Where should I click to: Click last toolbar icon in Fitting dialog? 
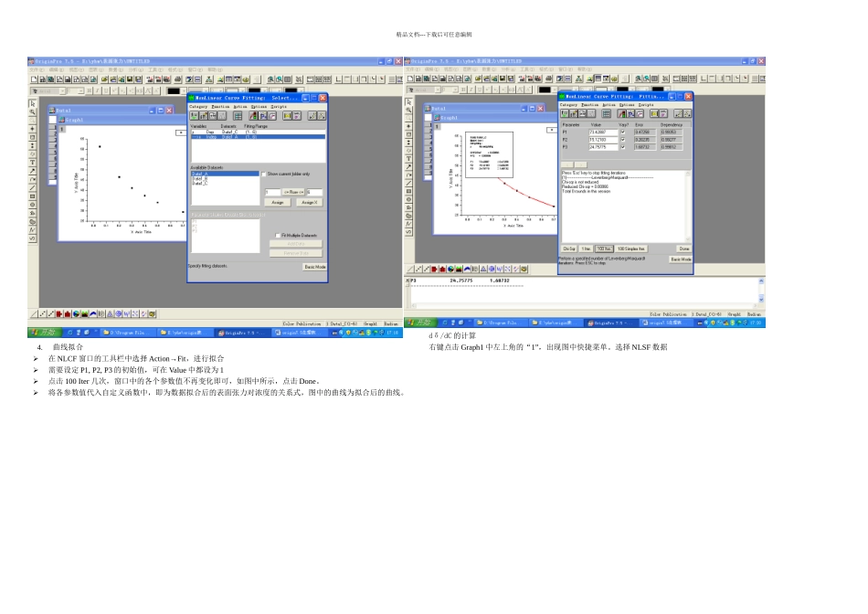(687, 113)
